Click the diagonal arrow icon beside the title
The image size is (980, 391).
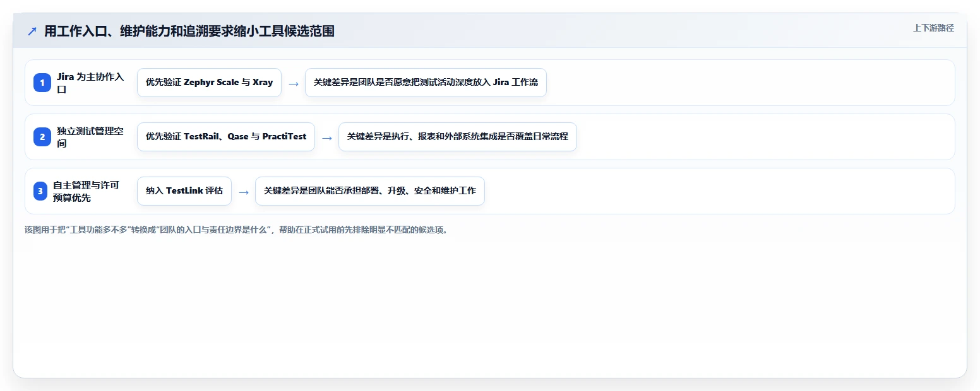(32, 31)
